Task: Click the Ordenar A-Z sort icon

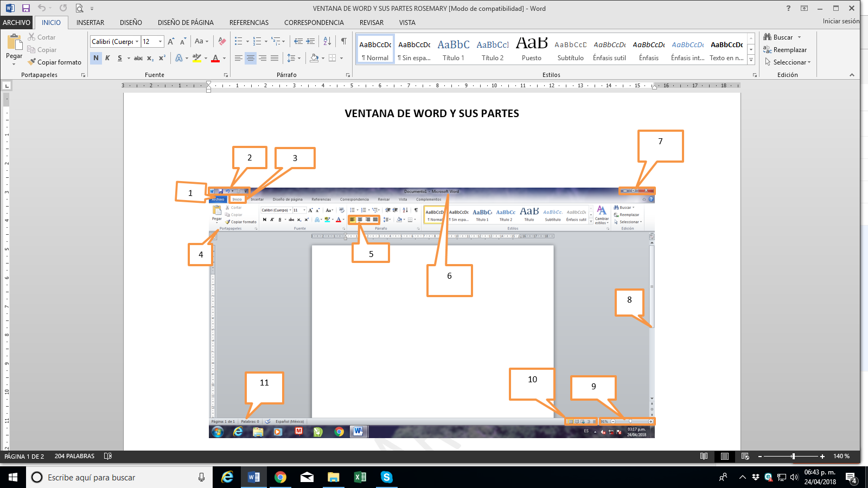Action: tap(327, 41)
